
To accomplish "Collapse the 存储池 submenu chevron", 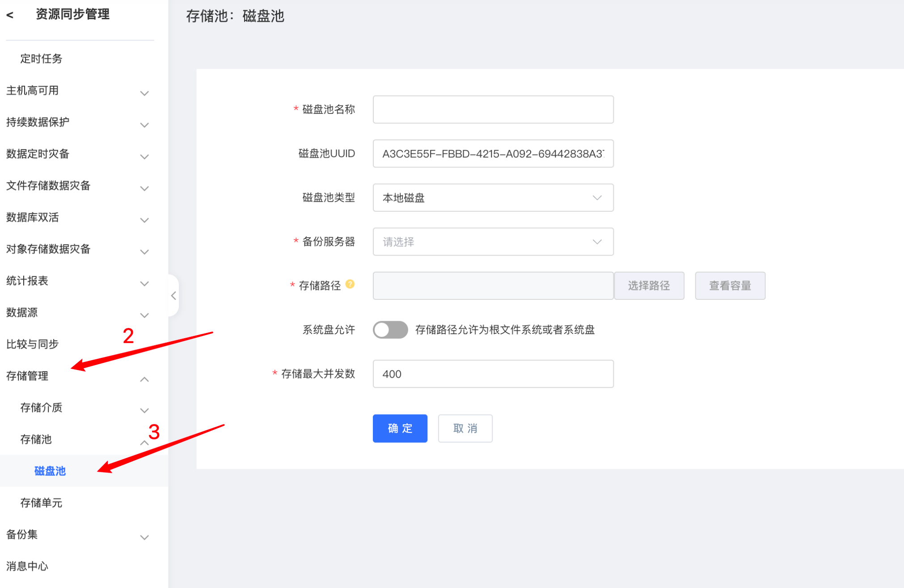I will click(144, 442).
